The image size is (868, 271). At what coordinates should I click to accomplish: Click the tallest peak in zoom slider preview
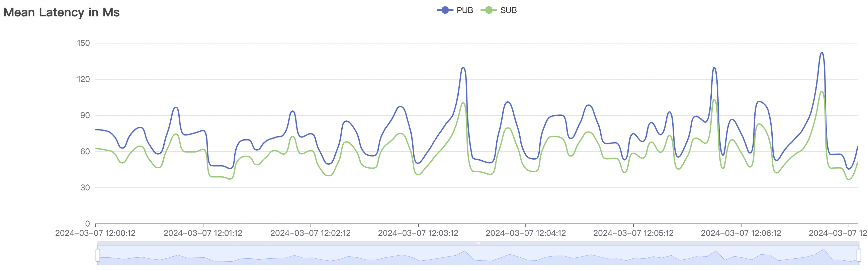coord(823,250)
